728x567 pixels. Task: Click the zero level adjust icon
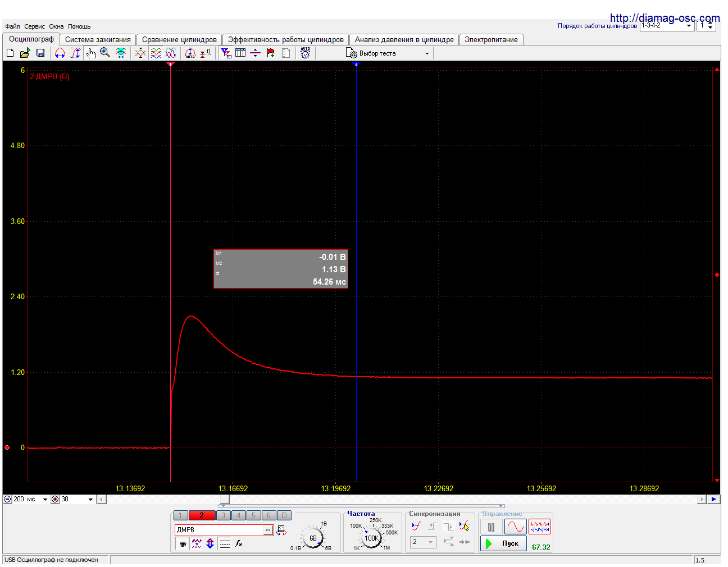tap(206, 53)
